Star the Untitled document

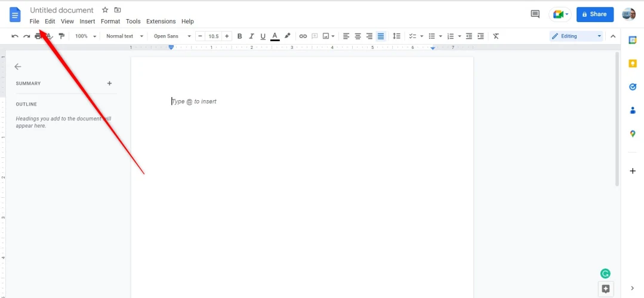pyautogui.click(x=105, y=10)
